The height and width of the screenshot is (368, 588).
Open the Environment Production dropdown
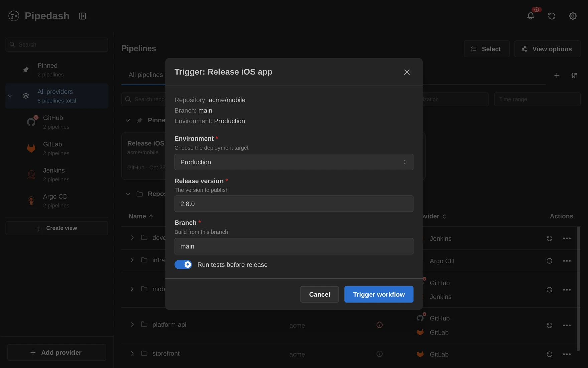(x=294, y=162)
